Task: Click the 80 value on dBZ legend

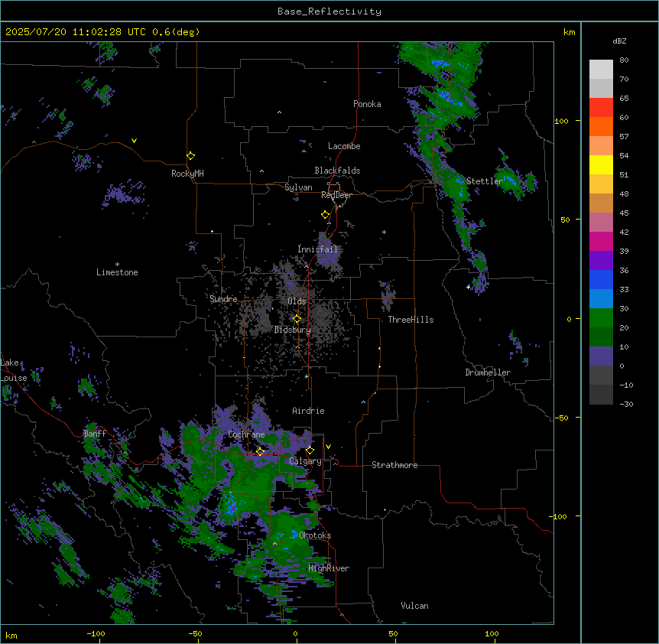Action: 624,60
